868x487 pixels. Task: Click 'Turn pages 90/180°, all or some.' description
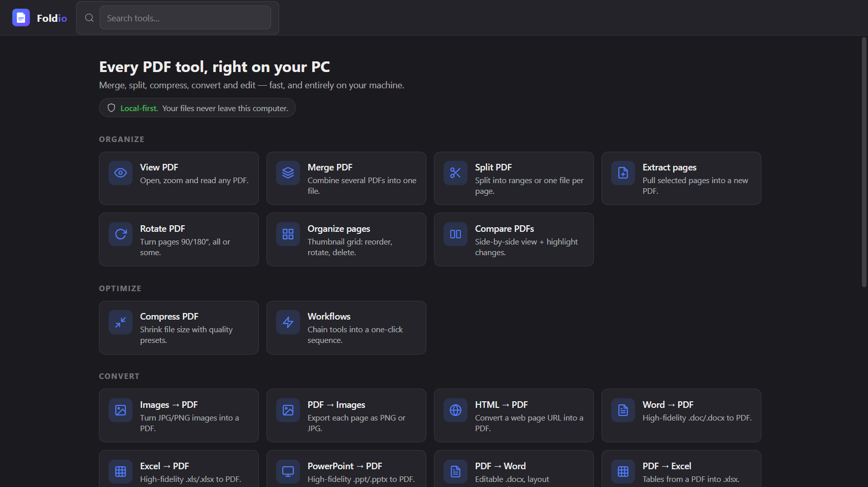click(185, 247)
